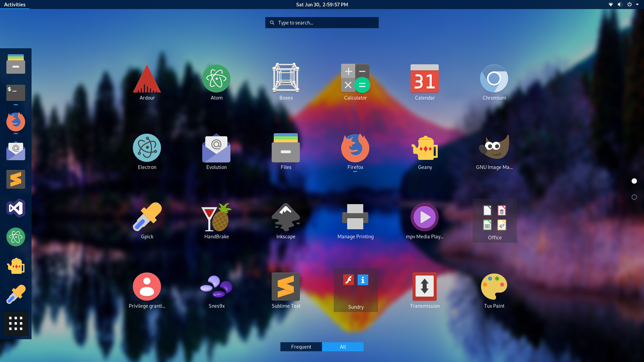Open Atom editor from the app grid

coord(216,82)
